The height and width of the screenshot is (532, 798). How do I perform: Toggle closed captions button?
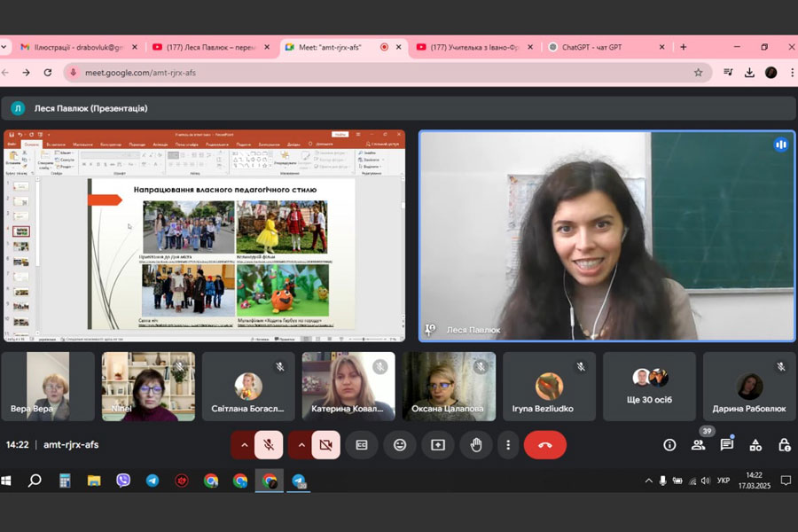point(362,445)
